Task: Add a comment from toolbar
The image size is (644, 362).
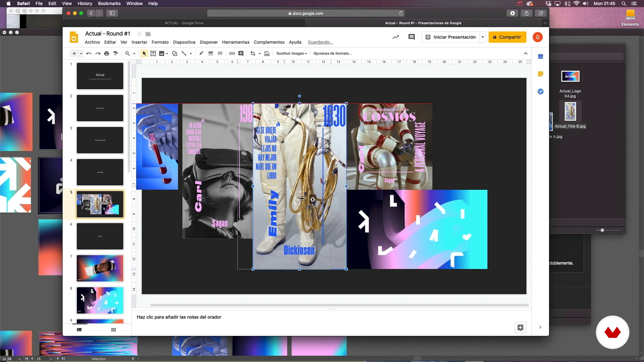Action: coord(241,53)
